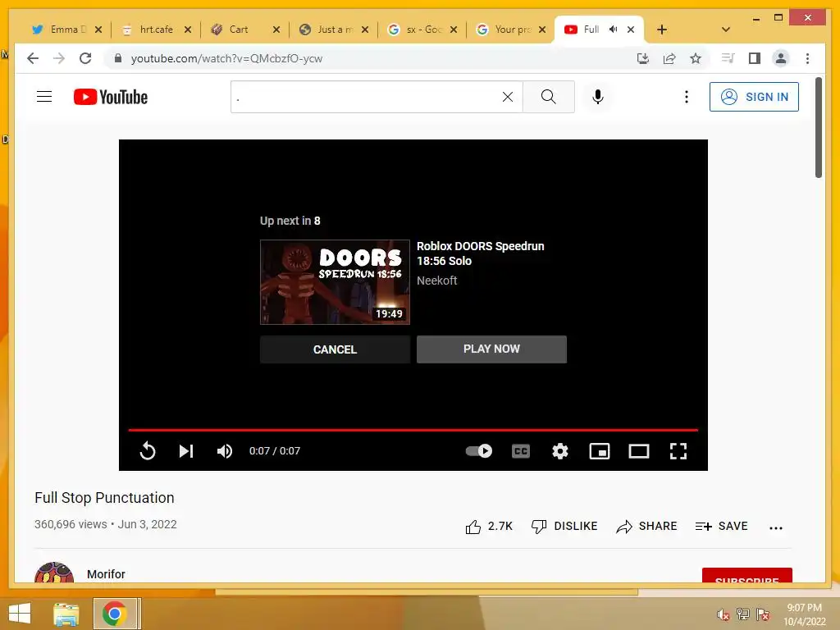
Task: Click Chrome icon in taskbar
Action: click(x=115, y=614)
